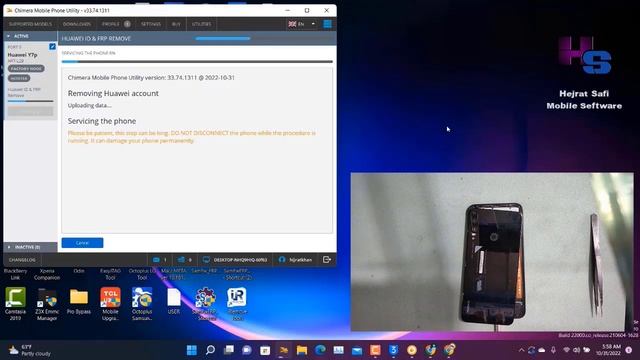Click the sidebar task progress bar
The width and height of the screenshot is (640, 360).
coord(30,101)
